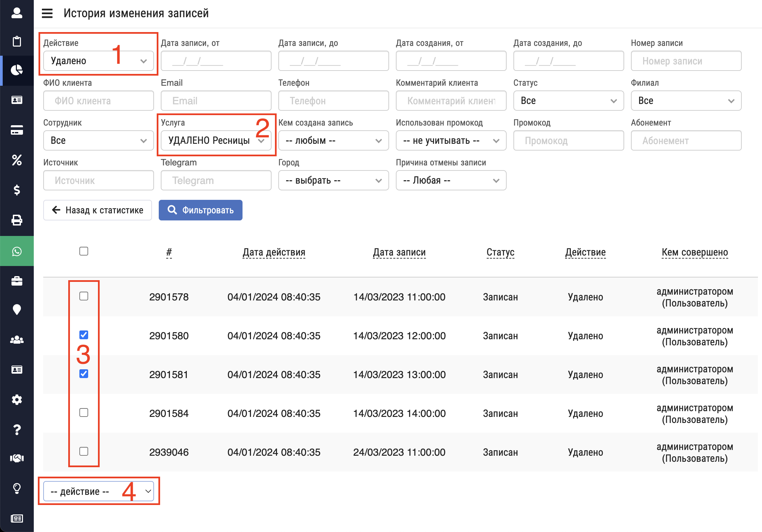Check the box for record 2939046
This screenshot has width=762, height=532.
[x=84, y=451]
